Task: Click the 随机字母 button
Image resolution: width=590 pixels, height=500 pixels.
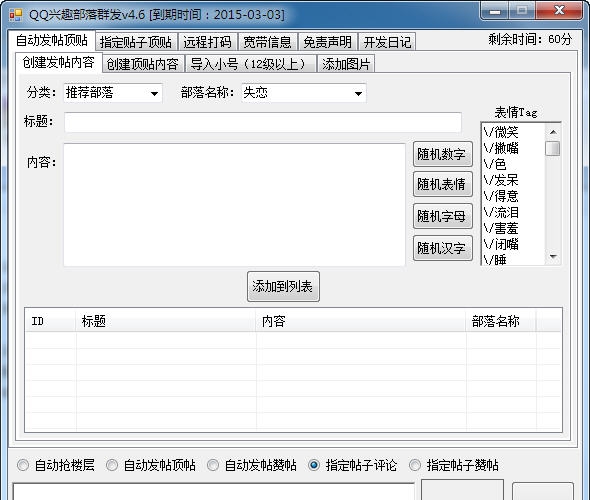Action: coord(443,216)
